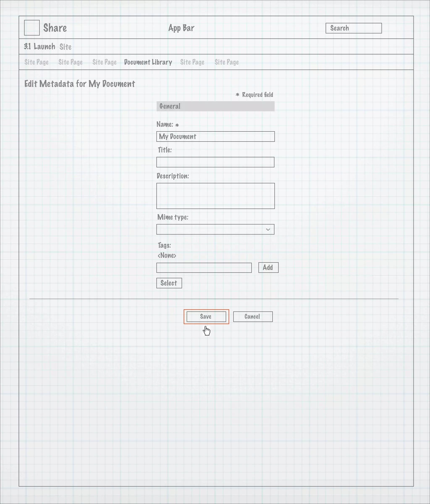Image resolution: width=430 pixels, height=504 pixels.
Task: Click into the empty Title input field
Action: 215,162
